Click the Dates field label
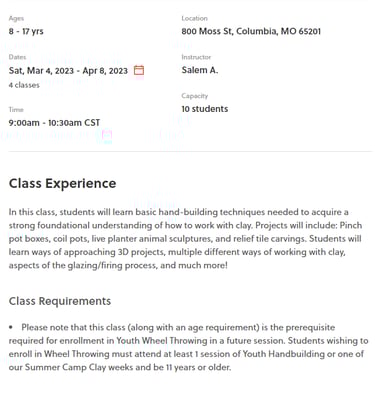 coord(17,57)
